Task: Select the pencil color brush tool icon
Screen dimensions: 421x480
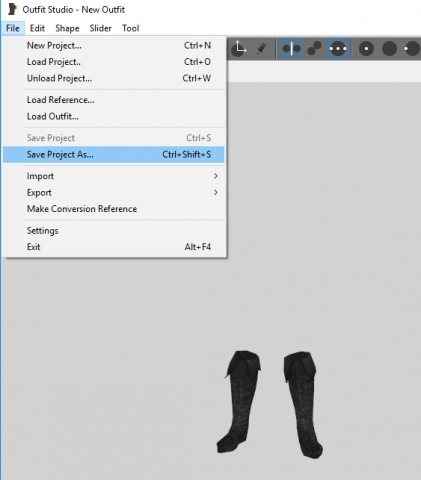Action: pos(262,49)
